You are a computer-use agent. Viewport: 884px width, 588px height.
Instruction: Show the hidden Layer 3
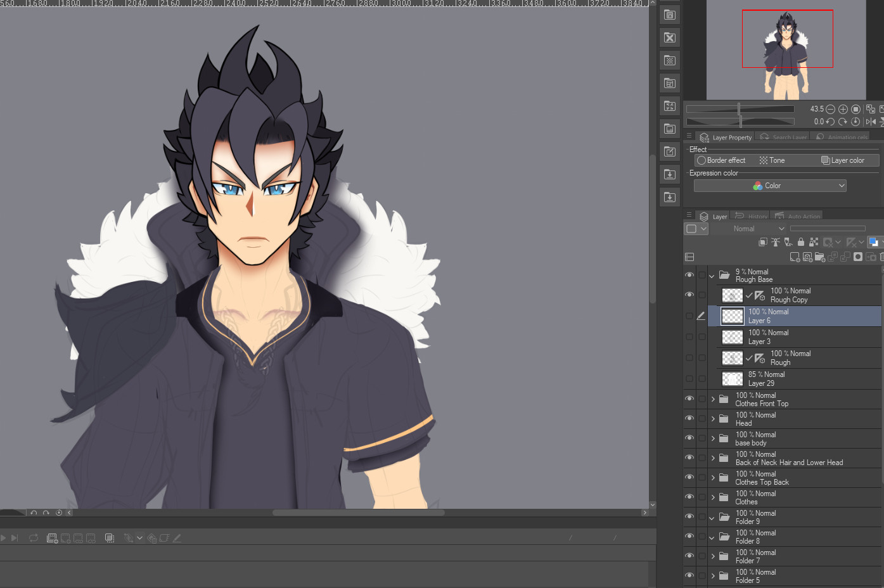point(689,336)
